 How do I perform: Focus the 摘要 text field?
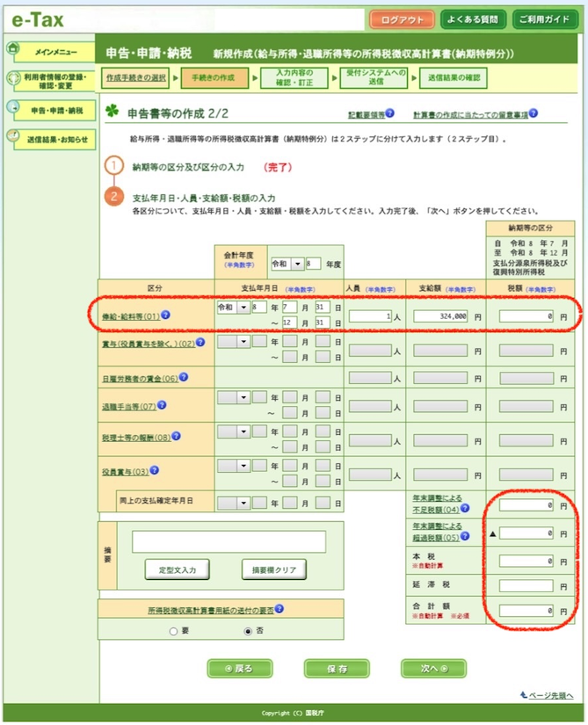[x=229, y=541]
